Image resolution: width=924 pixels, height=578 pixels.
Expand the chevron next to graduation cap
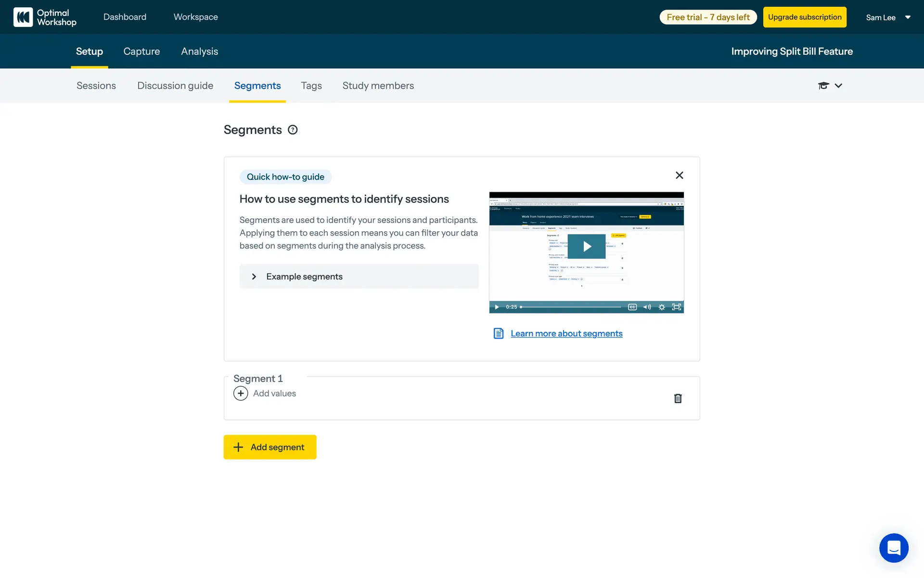[x=838, y=86]
